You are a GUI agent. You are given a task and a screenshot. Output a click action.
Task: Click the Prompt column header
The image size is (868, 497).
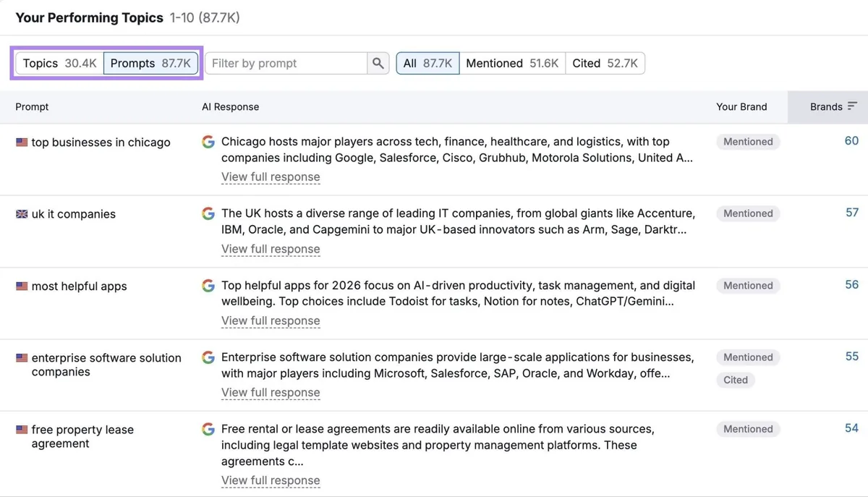[x=33, y=107]
